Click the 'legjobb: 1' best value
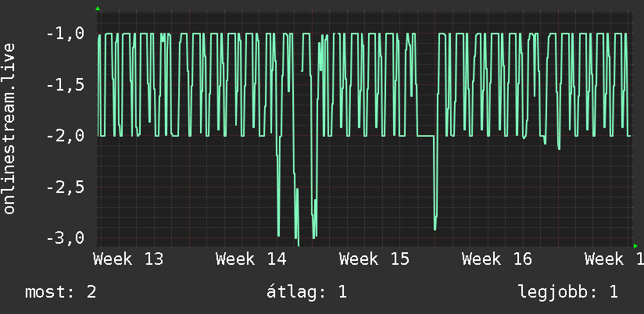644x314 pixels. pyautogui.click(x=568, y=292)
